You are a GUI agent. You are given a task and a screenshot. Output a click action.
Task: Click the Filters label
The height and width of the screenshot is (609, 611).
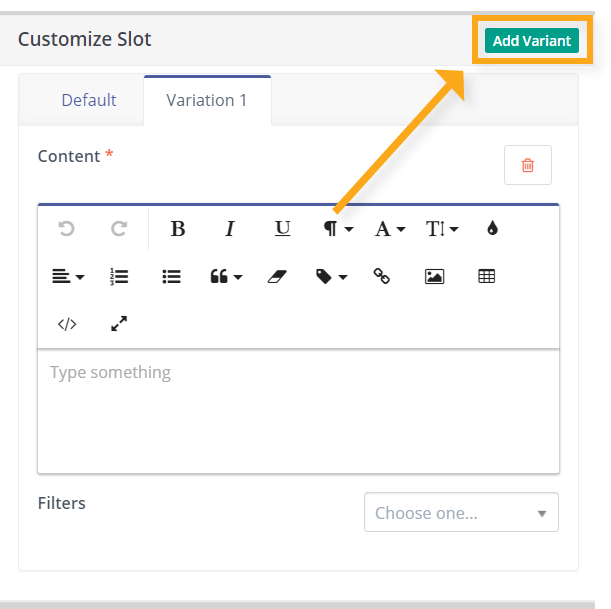click(62, 503)
